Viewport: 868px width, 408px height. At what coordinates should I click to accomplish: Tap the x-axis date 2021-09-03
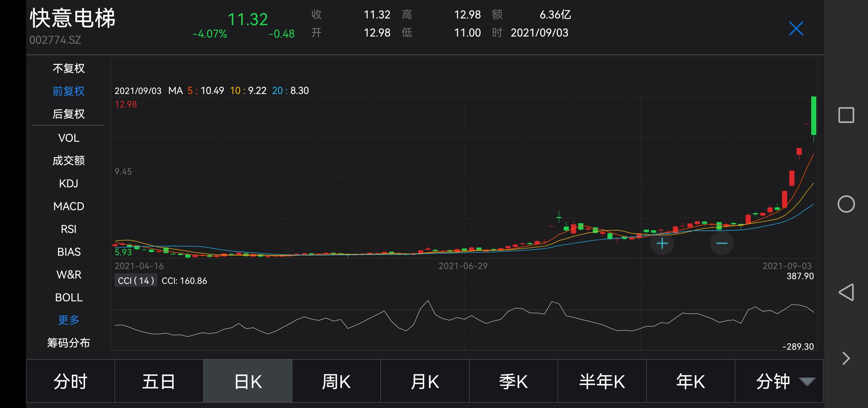[x=787, y=266]
